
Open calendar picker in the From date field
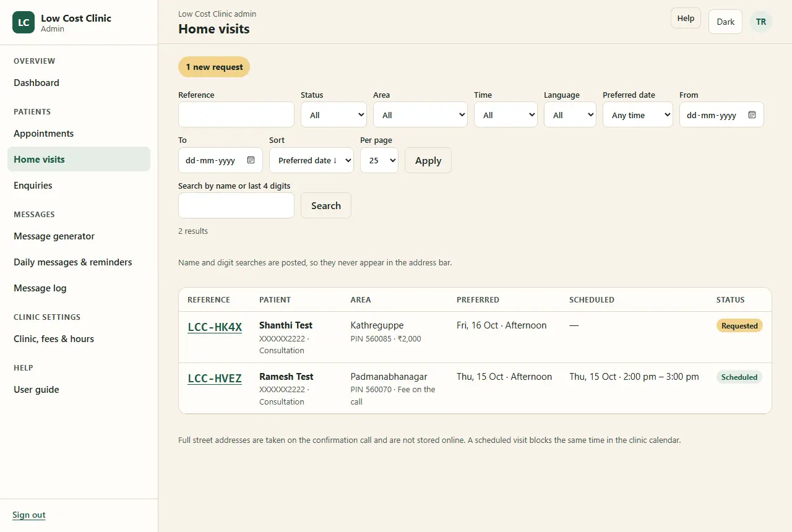pos(752,115)
